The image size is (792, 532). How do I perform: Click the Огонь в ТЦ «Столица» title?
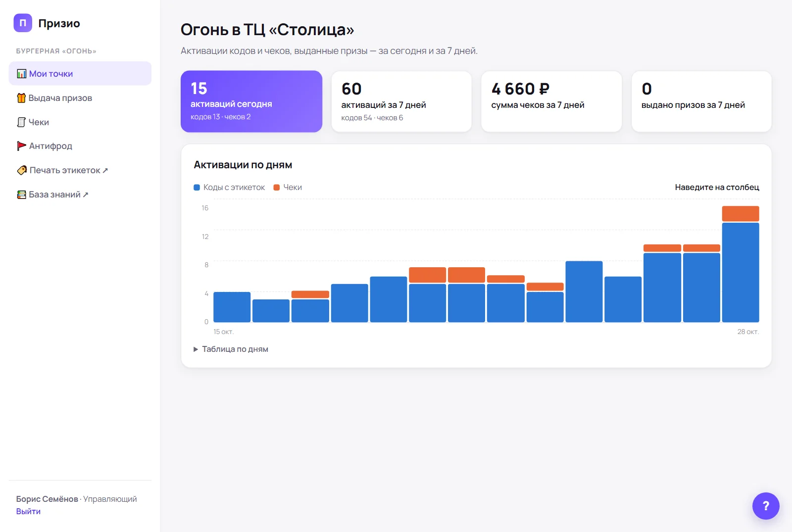click(x=267, y=30)
